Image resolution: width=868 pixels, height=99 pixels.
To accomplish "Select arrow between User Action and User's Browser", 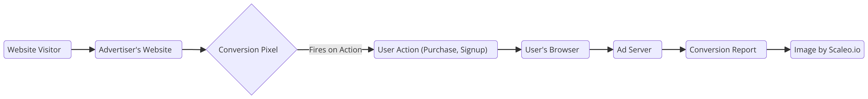I will coord(510,50).
